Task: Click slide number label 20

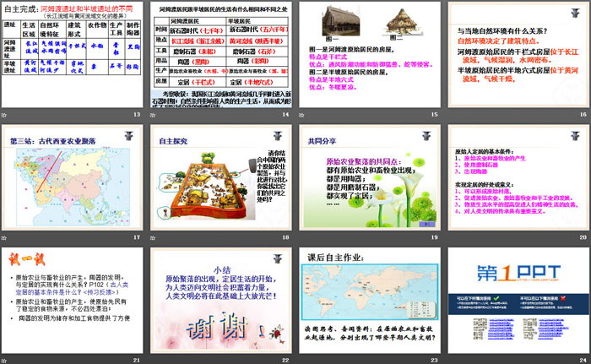Action: [x=583, y=237]
